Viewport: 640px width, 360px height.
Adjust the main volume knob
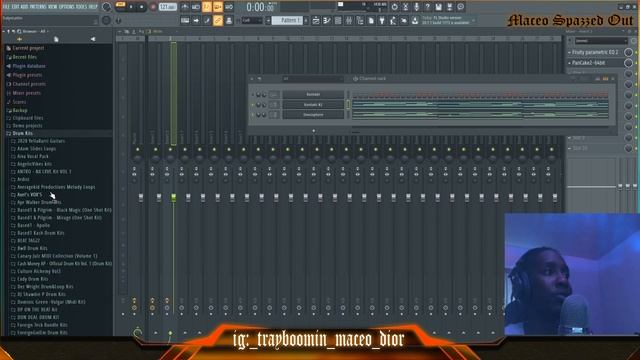click(x=107, y=7)
